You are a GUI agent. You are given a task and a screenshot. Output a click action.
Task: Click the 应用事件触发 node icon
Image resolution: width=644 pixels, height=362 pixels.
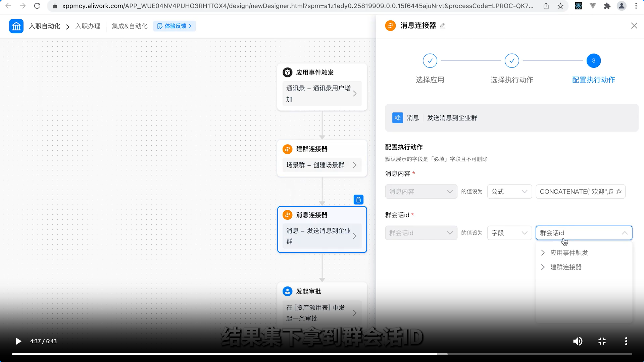click(x=287, y=72)
